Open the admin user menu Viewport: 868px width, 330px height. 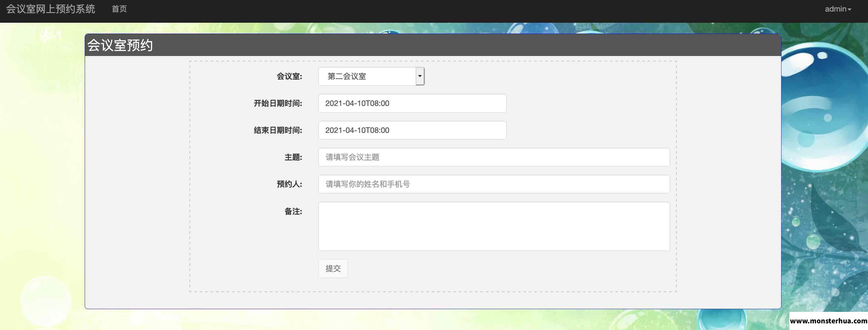pos(838,9)
